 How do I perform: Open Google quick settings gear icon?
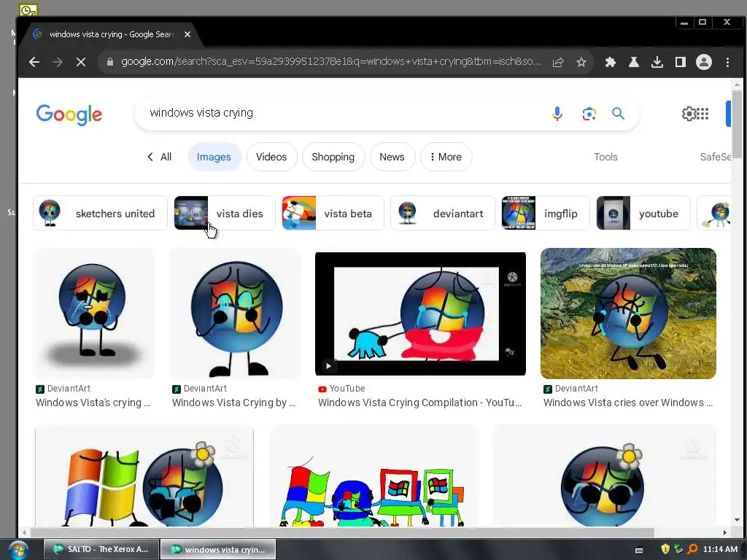(689, 113)
